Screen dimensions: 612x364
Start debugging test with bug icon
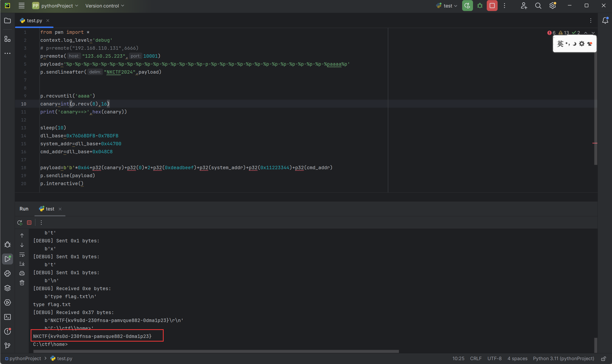tap(480, 6)
